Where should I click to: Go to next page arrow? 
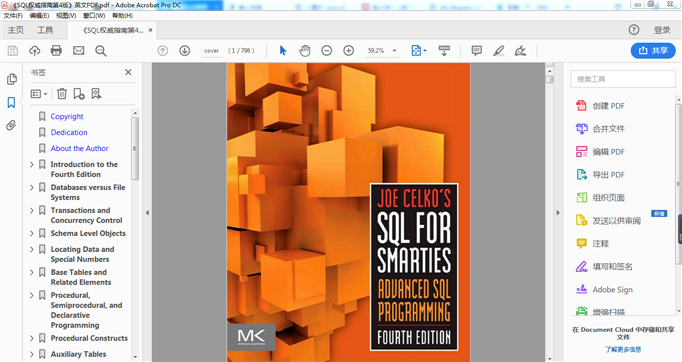[x=185, y=51]
